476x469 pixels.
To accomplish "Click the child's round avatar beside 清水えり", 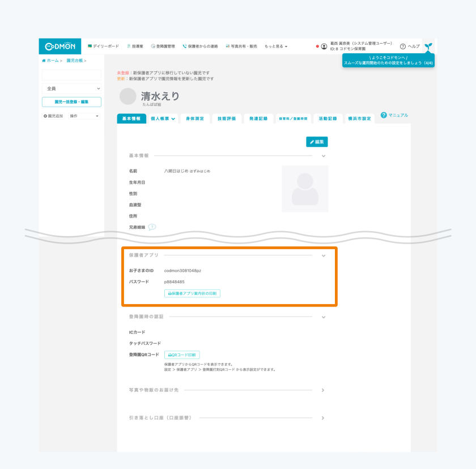I will (x=128, y=96).
